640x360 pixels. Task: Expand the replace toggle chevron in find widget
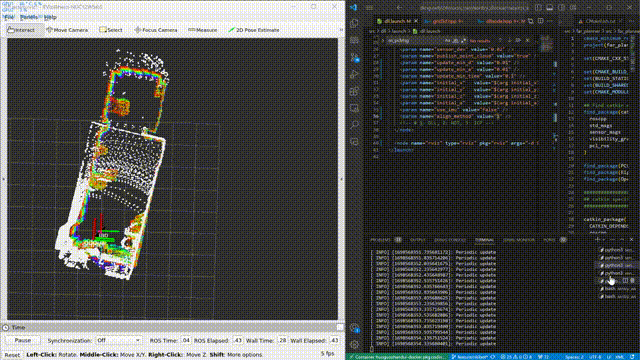[382, 40]
